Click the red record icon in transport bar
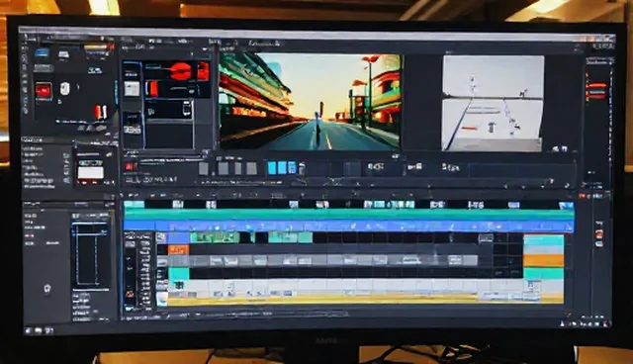 (130, 166)
